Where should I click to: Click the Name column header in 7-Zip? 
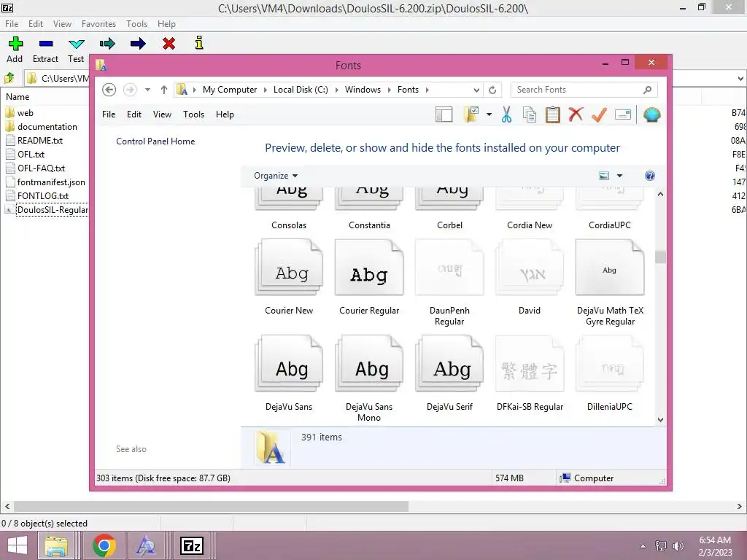coord(18,97)
